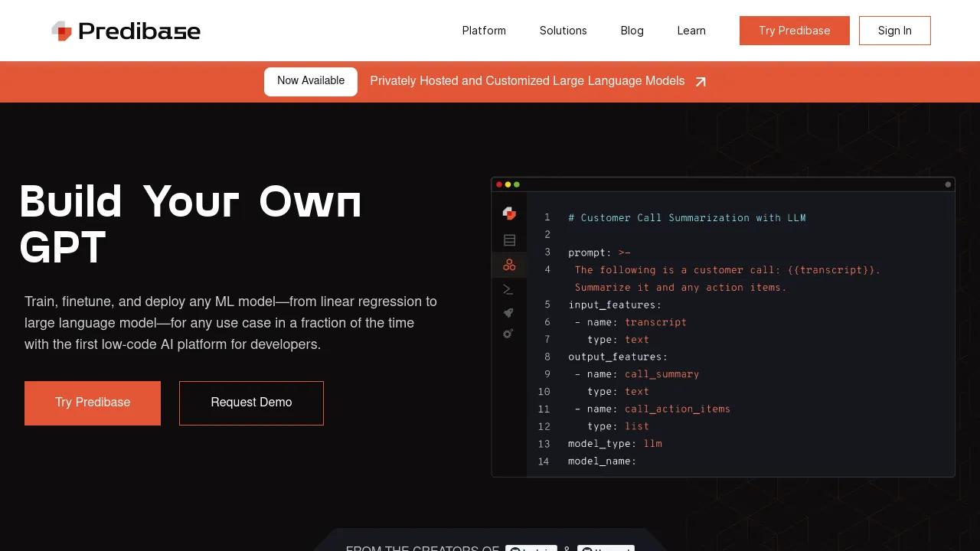
Task: Click the Build Your Own GPT headline
Action: click(190, 225)
